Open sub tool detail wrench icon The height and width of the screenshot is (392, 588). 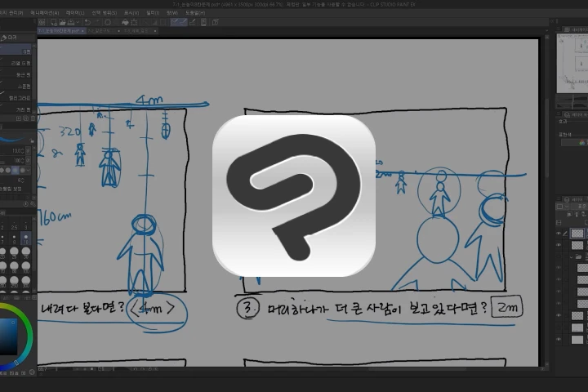[32, 204]
